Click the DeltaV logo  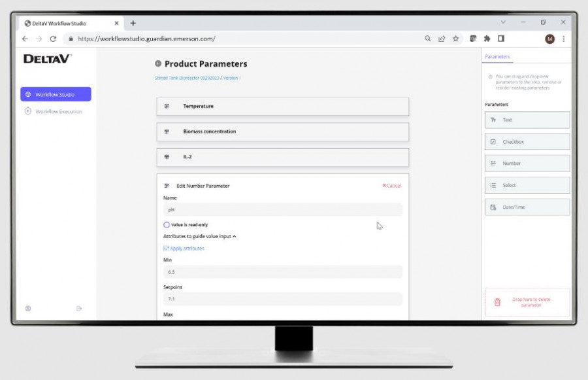[x=47, y=59]
